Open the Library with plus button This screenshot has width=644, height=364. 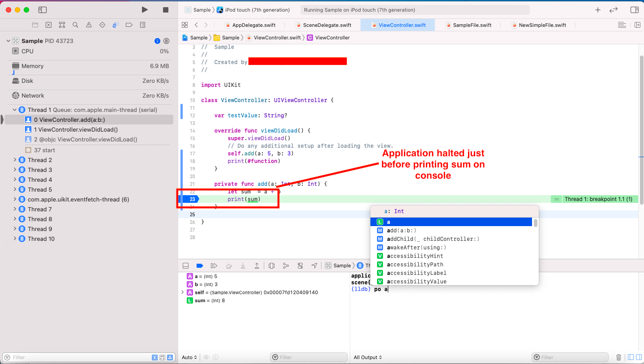point(597,10)
